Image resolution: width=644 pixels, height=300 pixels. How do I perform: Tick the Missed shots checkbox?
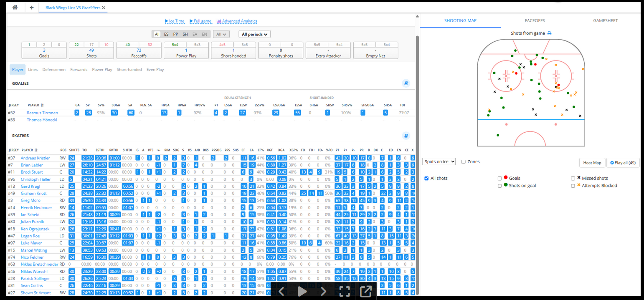tap(573, 179)
